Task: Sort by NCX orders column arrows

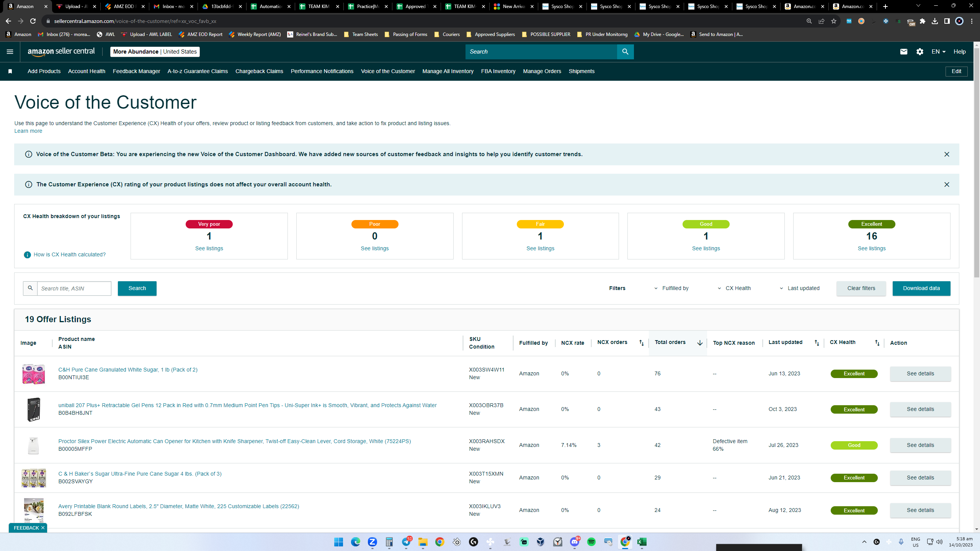Action: 642,343
